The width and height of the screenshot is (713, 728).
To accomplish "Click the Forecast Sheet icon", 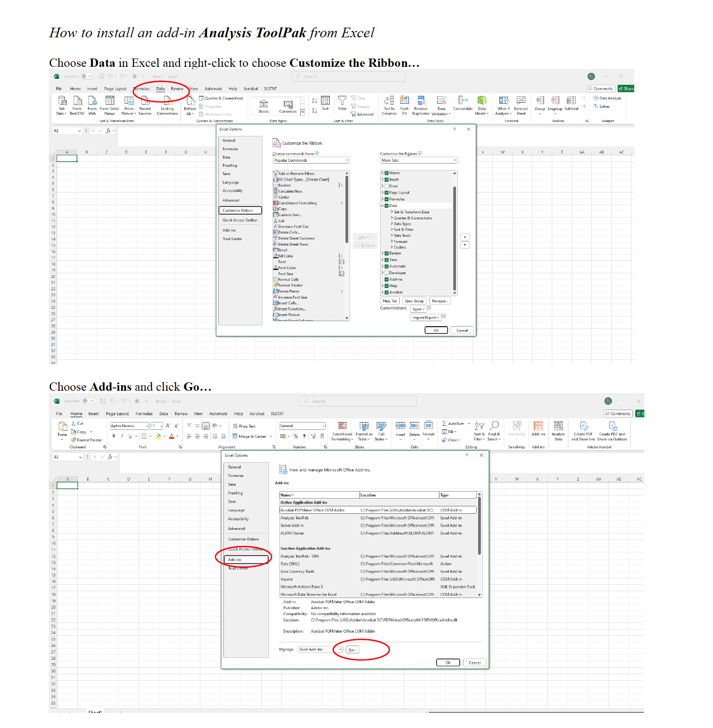I will (521, 105).
